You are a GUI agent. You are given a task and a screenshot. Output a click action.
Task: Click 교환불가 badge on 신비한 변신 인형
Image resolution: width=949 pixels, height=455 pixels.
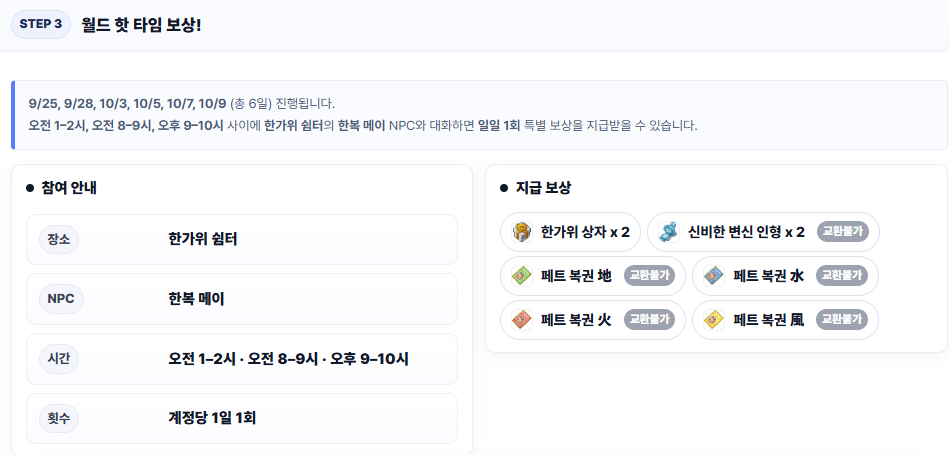coord(843,232)
